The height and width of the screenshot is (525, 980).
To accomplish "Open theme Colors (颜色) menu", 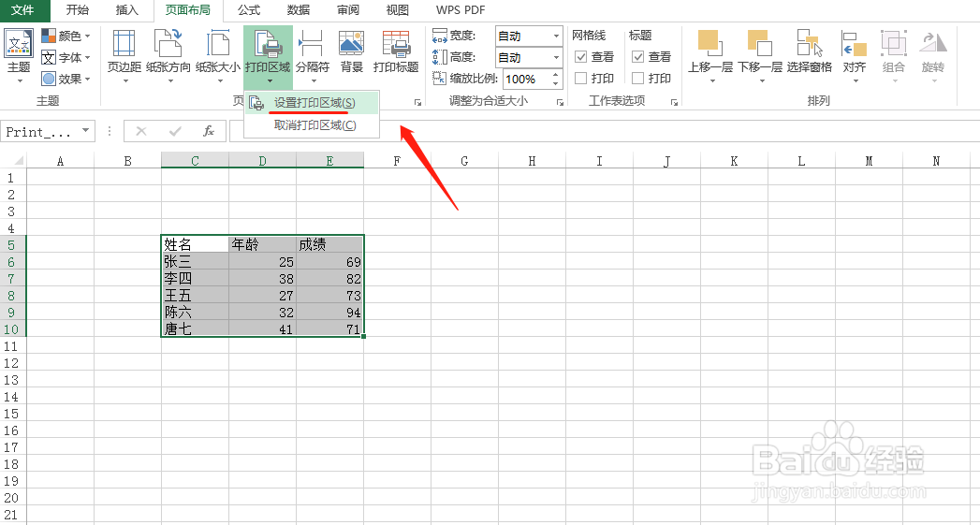I will point(66,36).
